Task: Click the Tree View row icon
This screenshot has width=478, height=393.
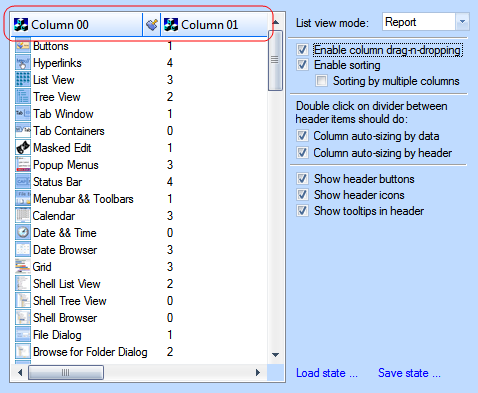Action: pyautogui.click(x=23, y=97)
